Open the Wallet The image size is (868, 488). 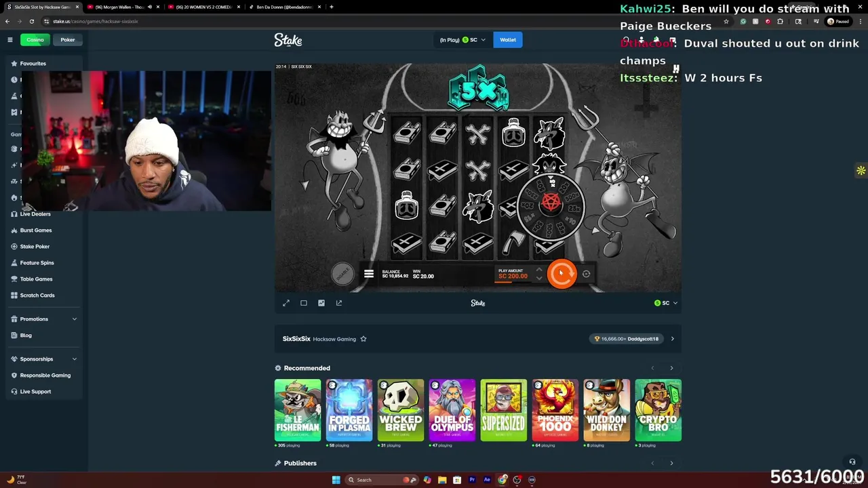pos(508,40)
